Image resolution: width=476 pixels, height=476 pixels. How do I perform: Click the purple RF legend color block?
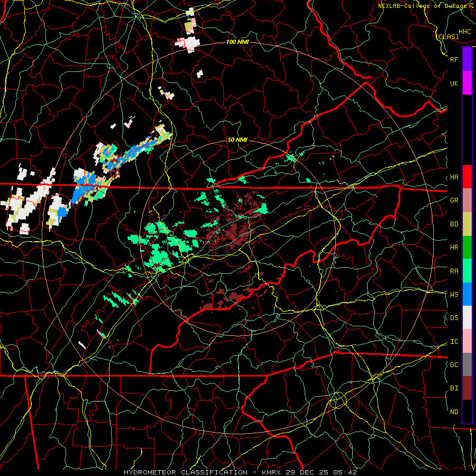click(x=467, y=59)
